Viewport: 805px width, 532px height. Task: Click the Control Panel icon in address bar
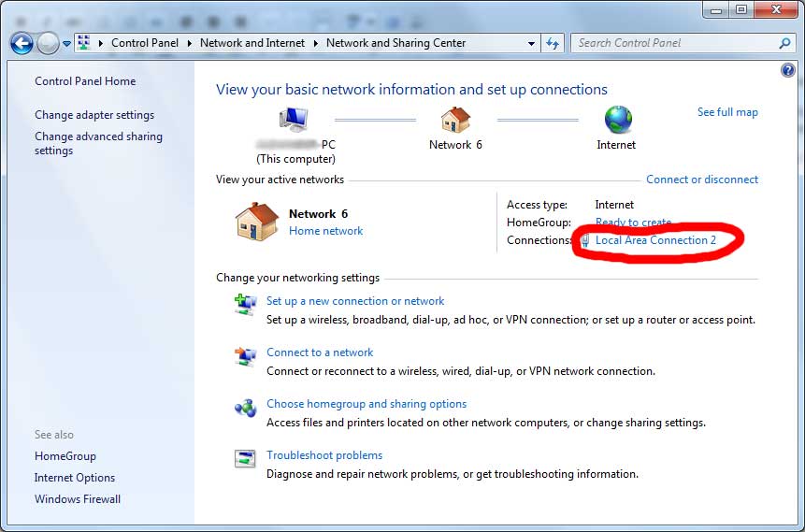point(84,43)
